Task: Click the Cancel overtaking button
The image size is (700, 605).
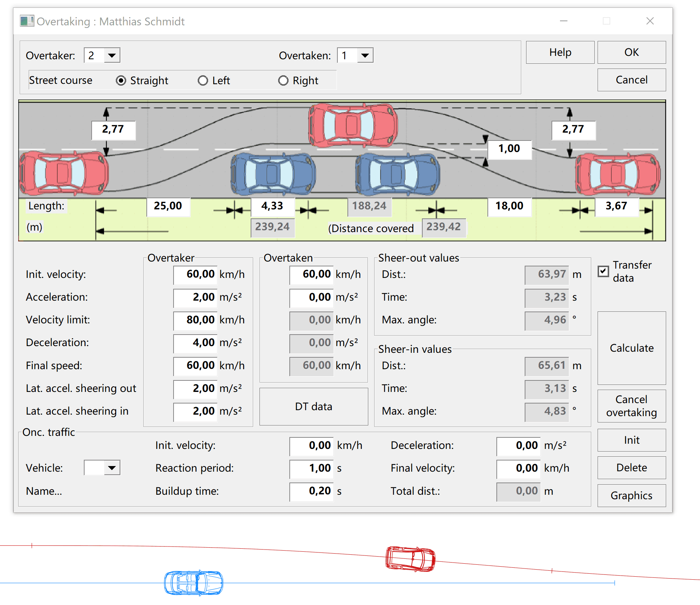Action: (x=631, y=406)
